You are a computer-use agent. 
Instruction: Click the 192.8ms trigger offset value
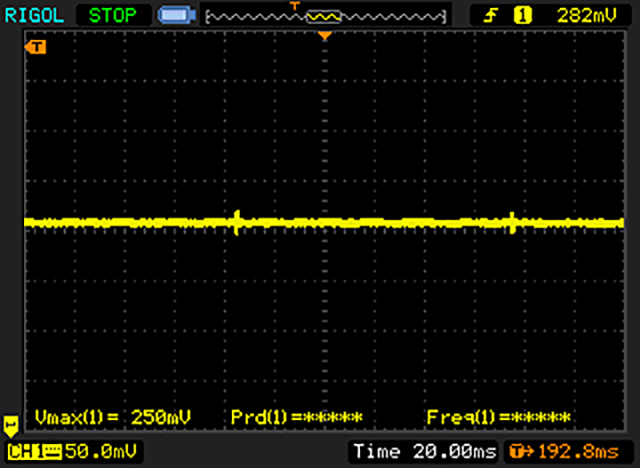[x=578, y=452]
